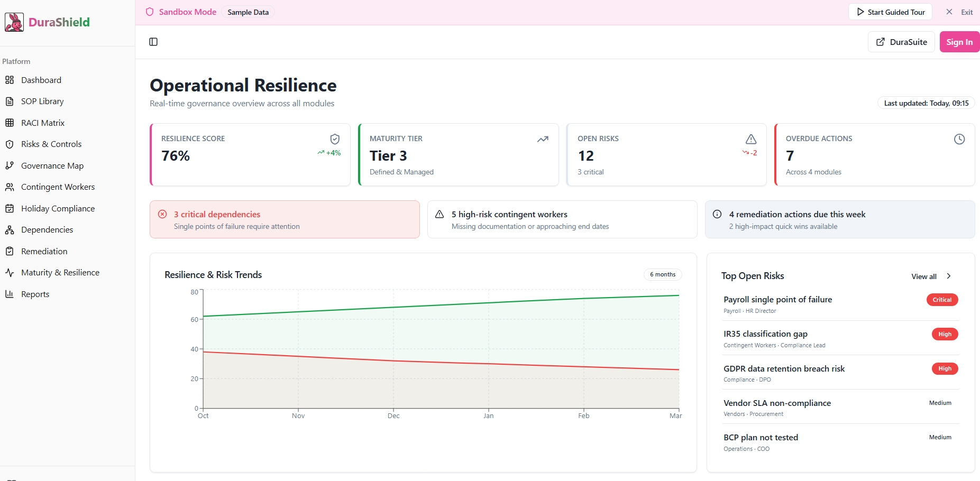Click the warning triangle icon on Open Risks
This screenshot has height=481, width=980.
(x=751, y=139)
